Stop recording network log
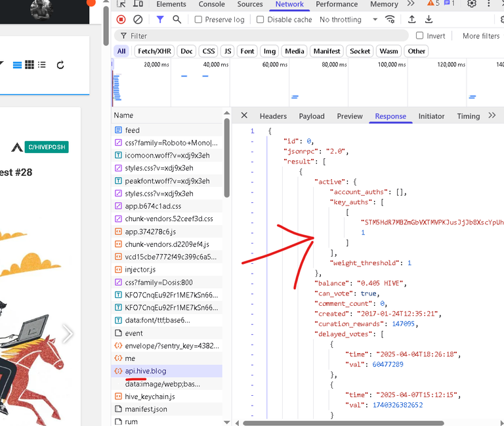The height and width of the screenshot is (426, 504). tap(121, 20)
